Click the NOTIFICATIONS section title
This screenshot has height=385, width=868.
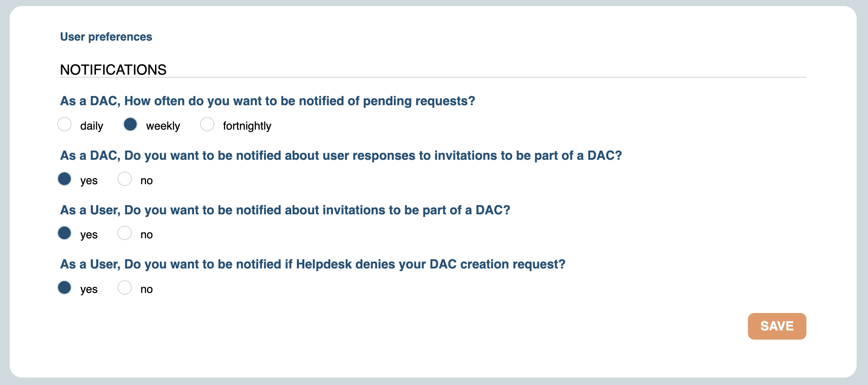coord(113,70)
